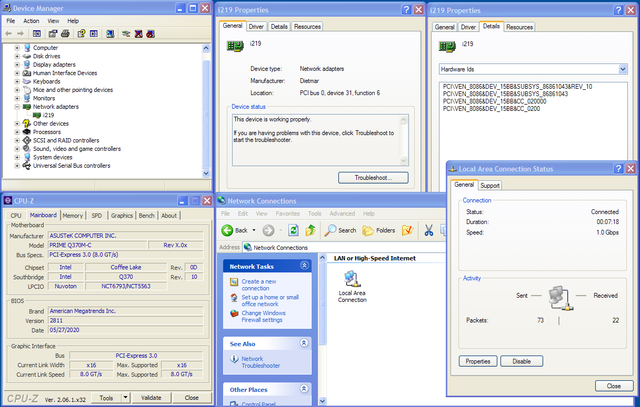Collapse the Network Tasks panel chevron

[x=304, y=266]
